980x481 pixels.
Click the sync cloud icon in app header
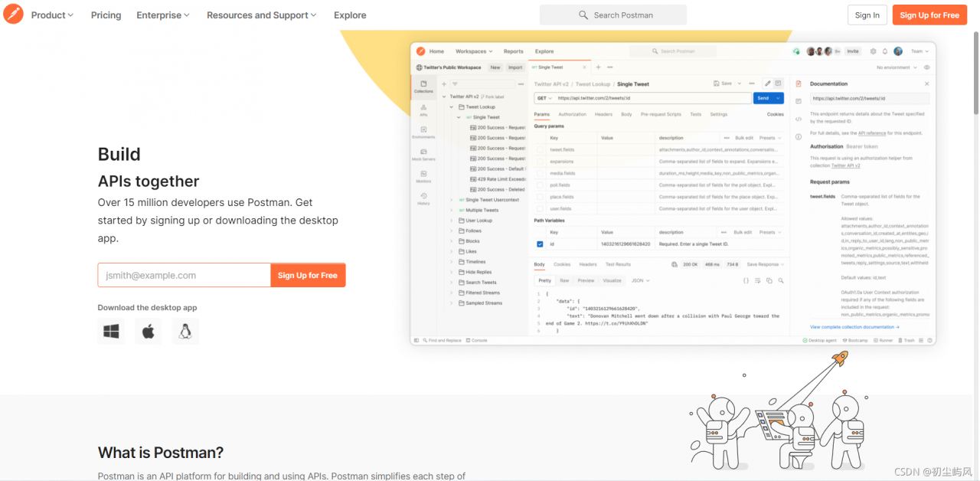pyautogui.click(x=796, y=51)
